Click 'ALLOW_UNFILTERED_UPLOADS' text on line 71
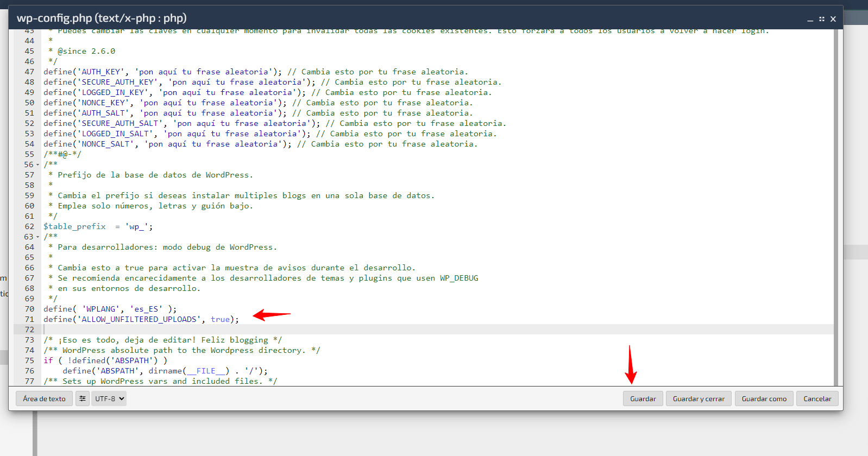Image resolution: width=868 pixels, height=456 pixels. (x=139, y=319)
